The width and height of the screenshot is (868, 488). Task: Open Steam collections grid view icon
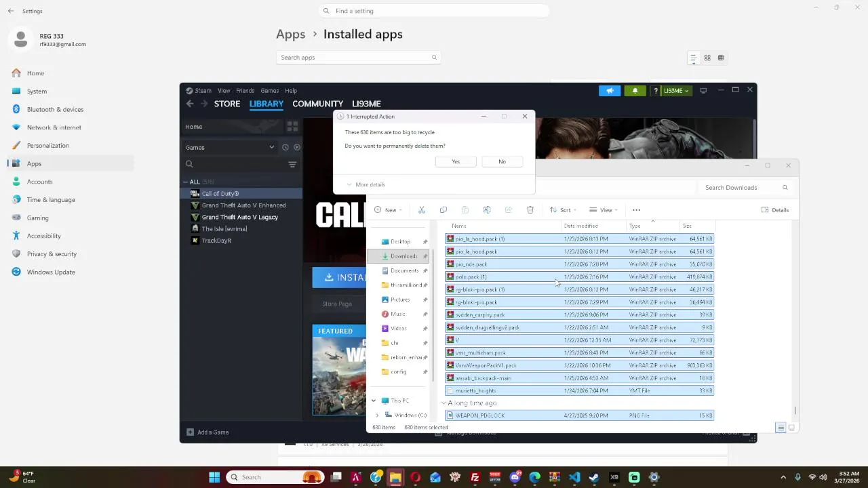[292, 126]
